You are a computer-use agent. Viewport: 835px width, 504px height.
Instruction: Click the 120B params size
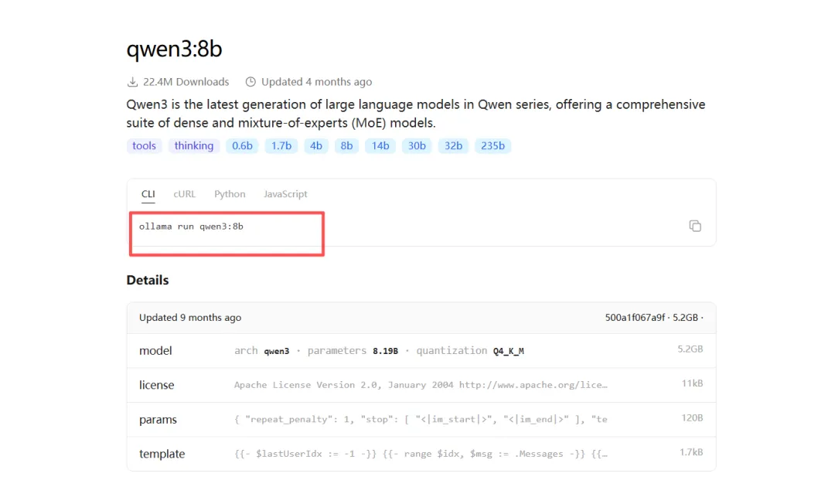(692, 418)
